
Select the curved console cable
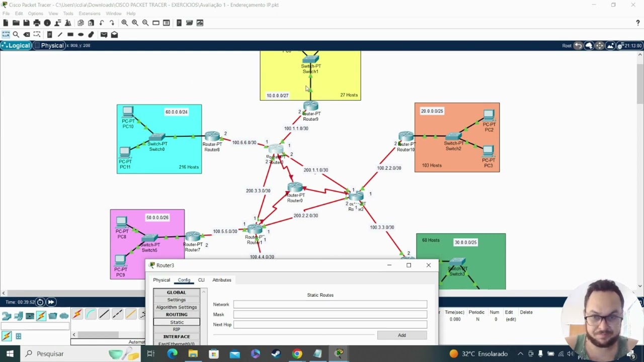91,314
